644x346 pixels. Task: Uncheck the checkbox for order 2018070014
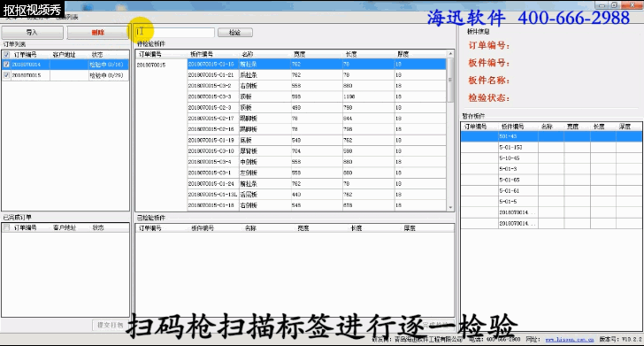click(6, 65)
